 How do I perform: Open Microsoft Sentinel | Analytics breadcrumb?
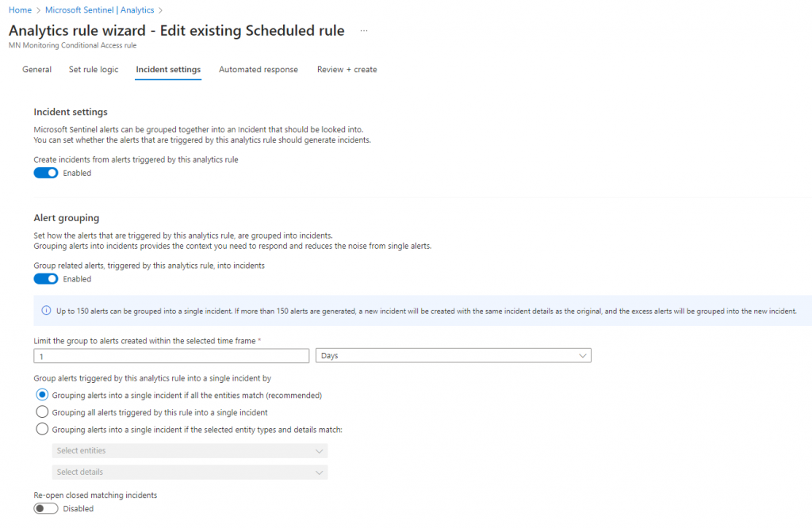point(99,10)
